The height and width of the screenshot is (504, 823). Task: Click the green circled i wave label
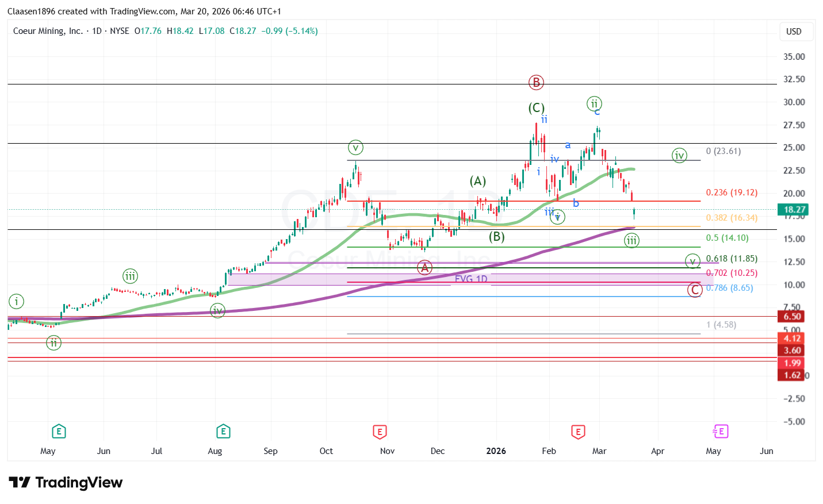point(17,301)
